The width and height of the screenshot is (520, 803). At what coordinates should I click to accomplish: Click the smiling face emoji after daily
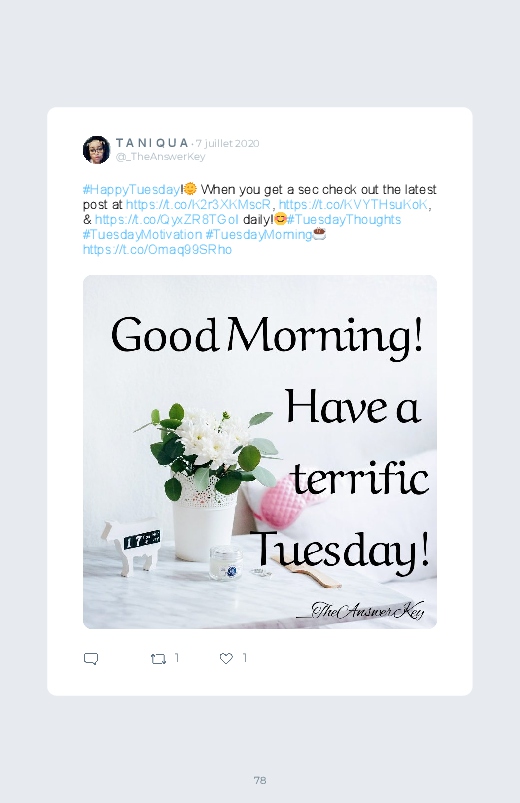tap(280, 220)
